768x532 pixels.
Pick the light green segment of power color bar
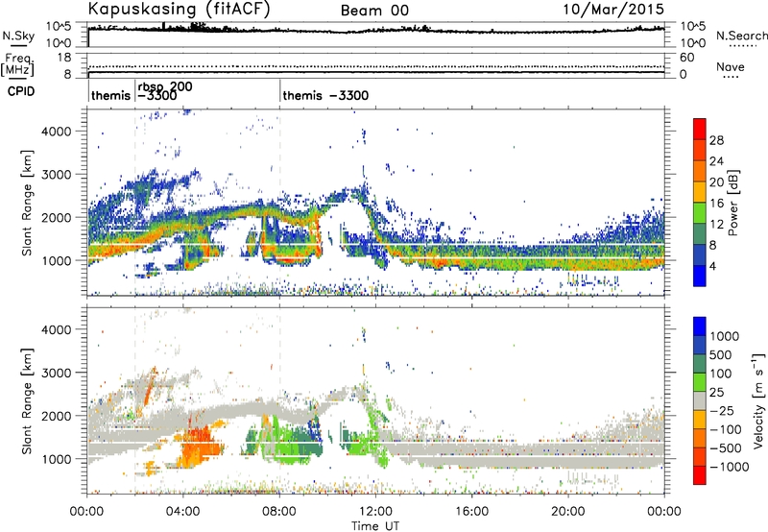(700, 213)
